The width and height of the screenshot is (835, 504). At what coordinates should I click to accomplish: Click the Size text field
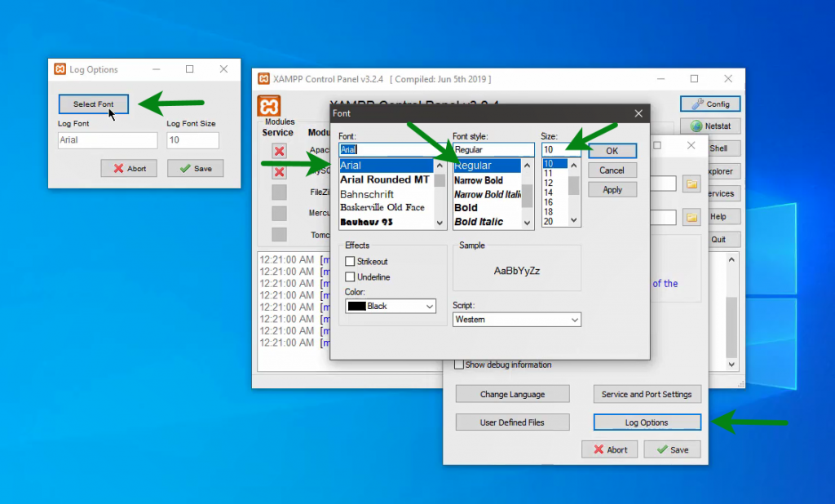[x=561, y=150]
